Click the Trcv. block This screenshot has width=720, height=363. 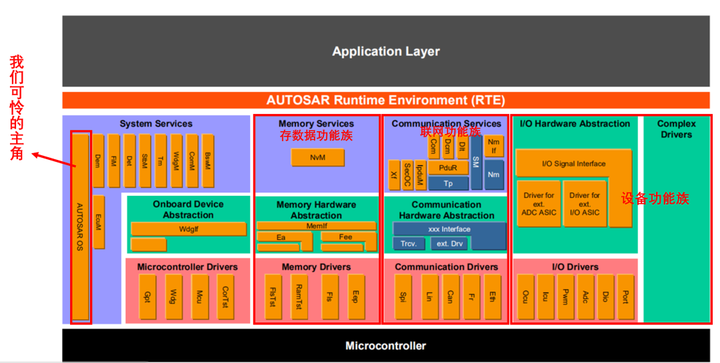[x=409, y=244]
